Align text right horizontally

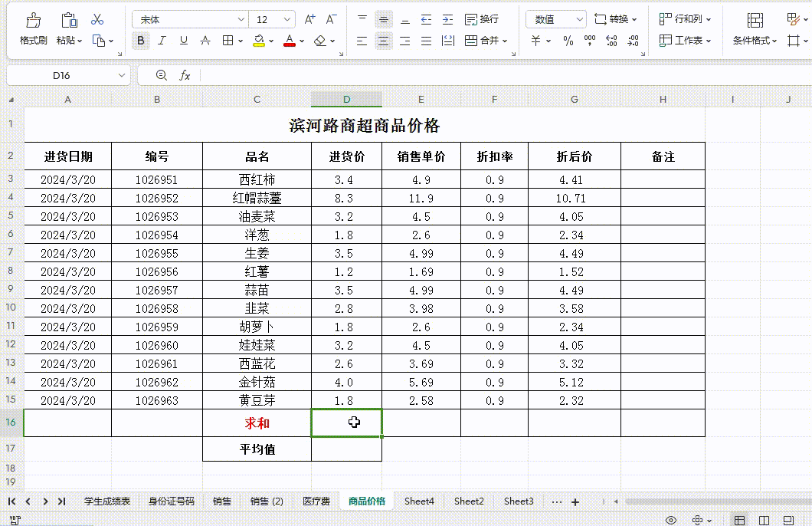coord(405,41)
